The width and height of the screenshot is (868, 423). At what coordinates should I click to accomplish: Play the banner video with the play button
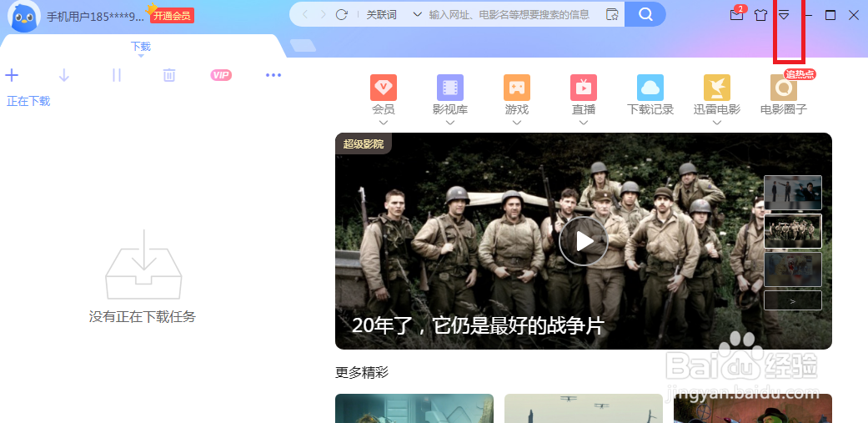point(584,241)
